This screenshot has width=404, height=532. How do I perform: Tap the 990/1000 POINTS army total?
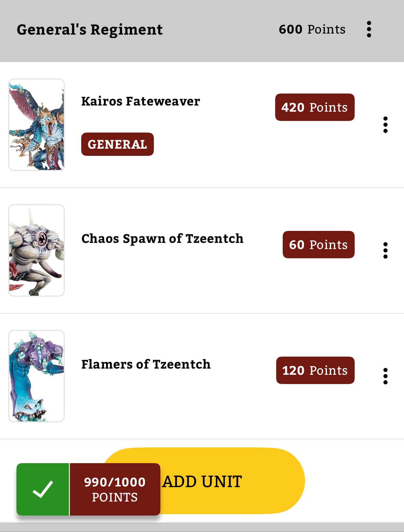[115, 489]
